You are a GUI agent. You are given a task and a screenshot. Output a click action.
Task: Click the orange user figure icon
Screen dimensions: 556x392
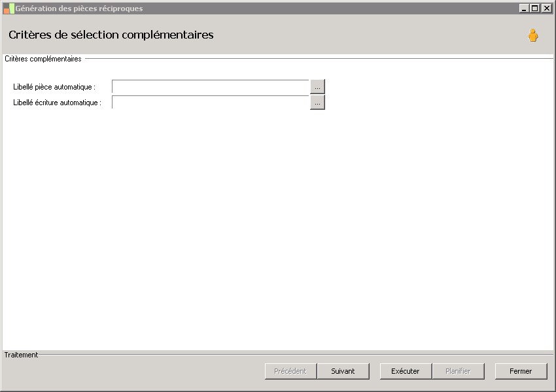[532, 35]
